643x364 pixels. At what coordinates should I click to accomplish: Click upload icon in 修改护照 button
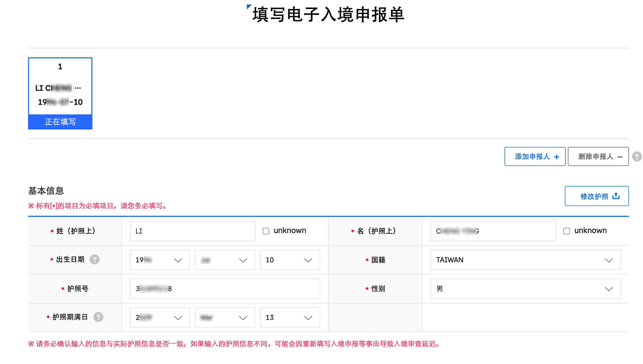[x=616, y=196]
